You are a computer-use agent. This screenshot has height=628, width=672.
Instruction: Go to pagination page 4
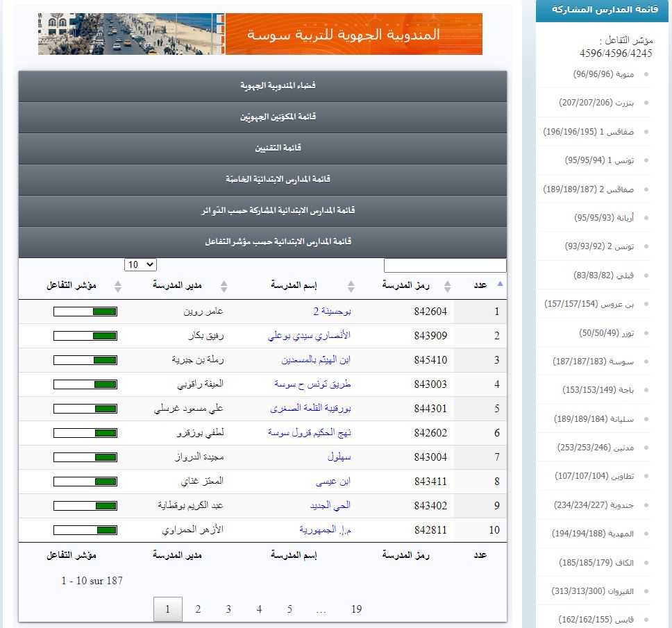click(x=259, y=609)
